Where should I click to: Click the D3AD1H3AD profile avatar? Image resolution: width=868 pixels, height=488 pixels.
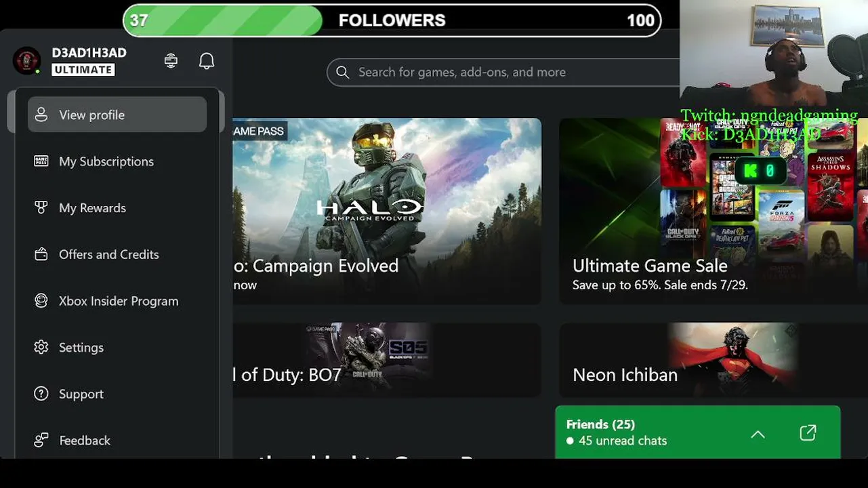coord(27,61)
